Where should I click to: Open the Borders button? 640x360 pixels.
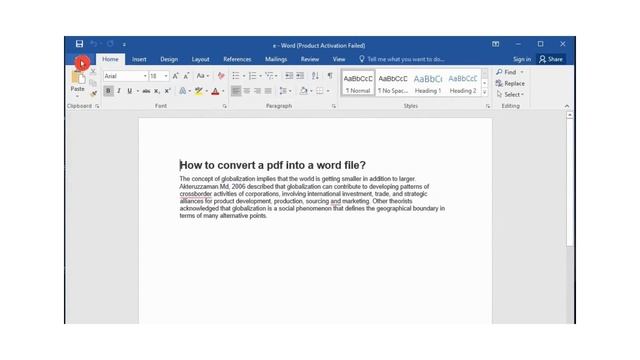point(320,91)
